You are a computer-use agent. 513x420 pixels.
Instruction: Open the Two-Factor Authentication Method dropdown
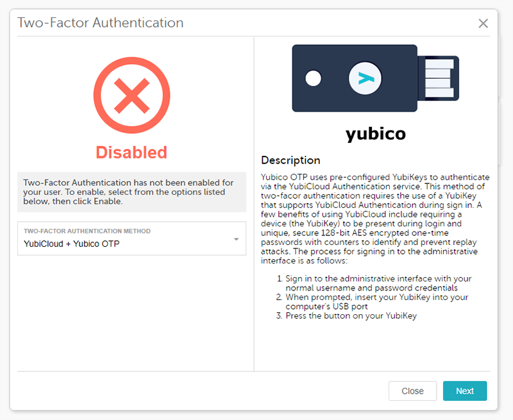coord(131,239)
